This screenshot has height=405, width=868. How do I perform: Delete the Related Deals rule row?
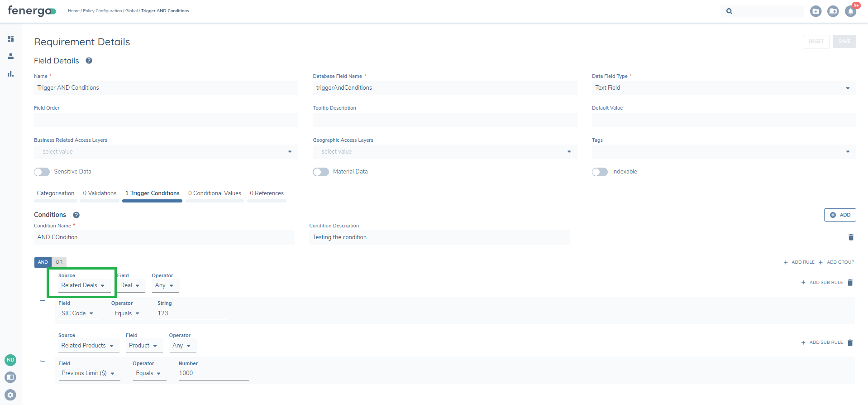850,283
